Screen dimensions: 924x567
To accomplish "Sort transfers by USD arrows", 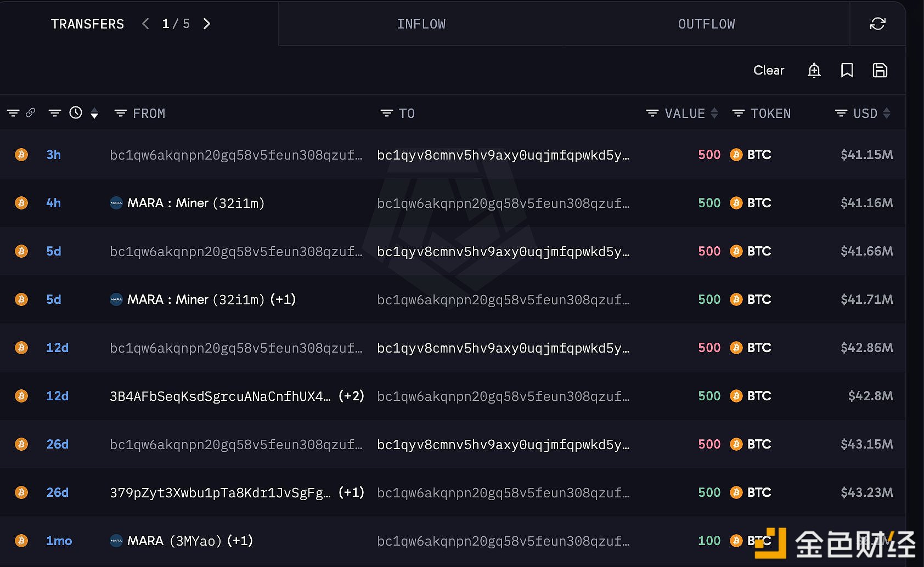I will click(x=887, y=113).
